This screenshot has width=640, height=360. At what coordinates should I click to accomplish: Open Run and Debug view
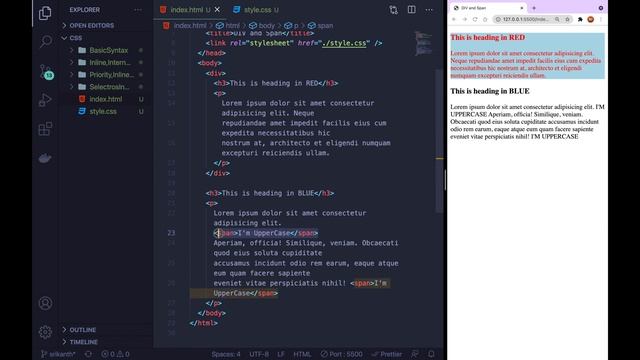pyautogui.click(x=45, y=100)
